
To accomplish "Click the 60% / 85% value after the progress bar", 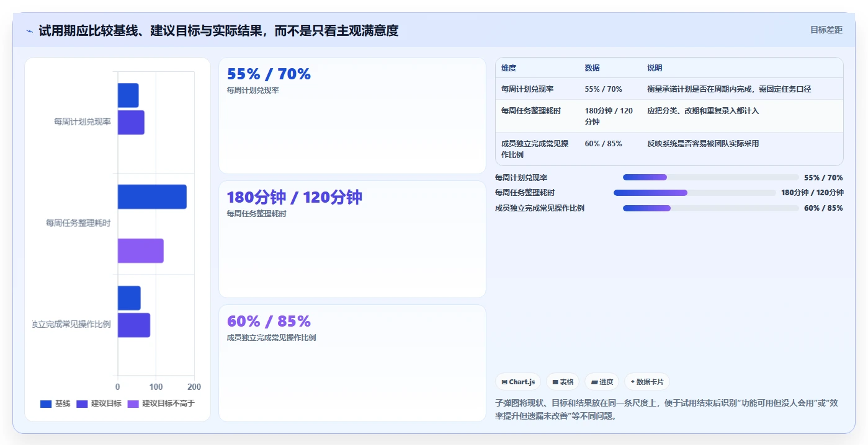I will (x=823, y=208).
